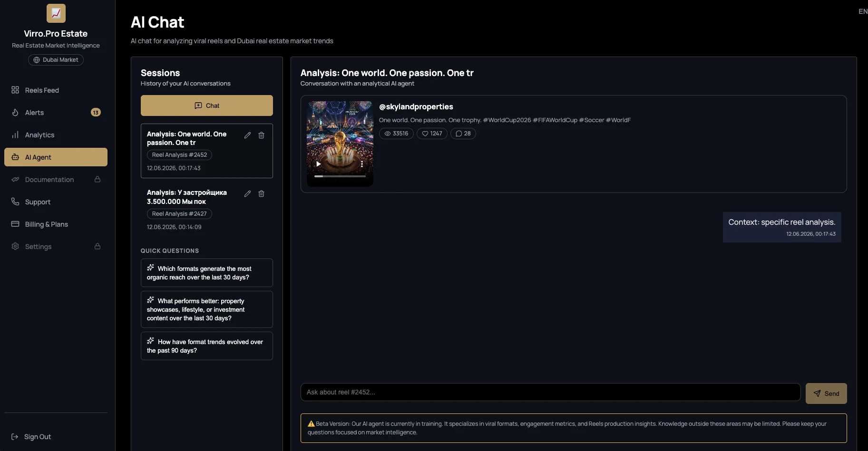Rename the 'One world. One passion' session

[247, 135]
